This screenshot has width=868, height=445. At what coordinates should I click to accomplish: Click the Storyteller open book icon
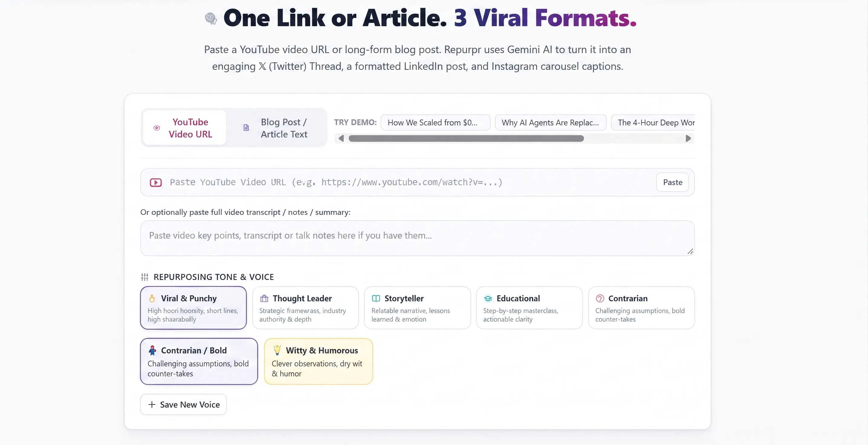(x=376, y=298)
